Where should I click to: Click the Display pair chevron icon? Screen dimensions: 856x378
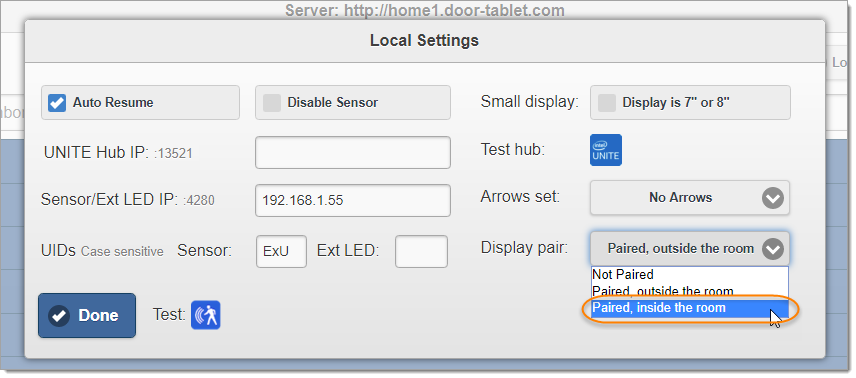tap(773, 249)
